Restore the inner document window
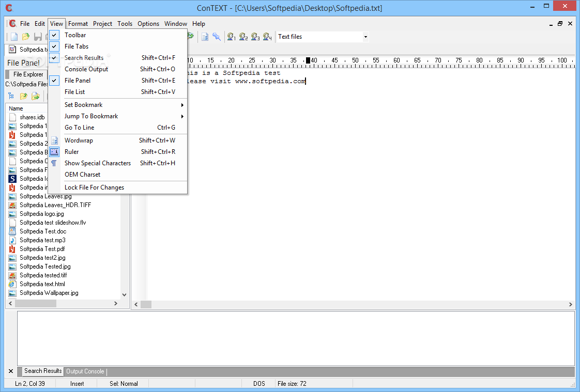Viewport: 580px width, 392px height. [x=560, y=24]
